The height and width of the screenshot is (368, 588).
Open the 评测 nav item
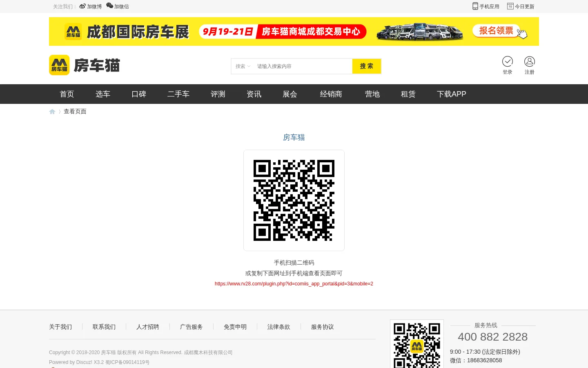[x=218, y=94]
